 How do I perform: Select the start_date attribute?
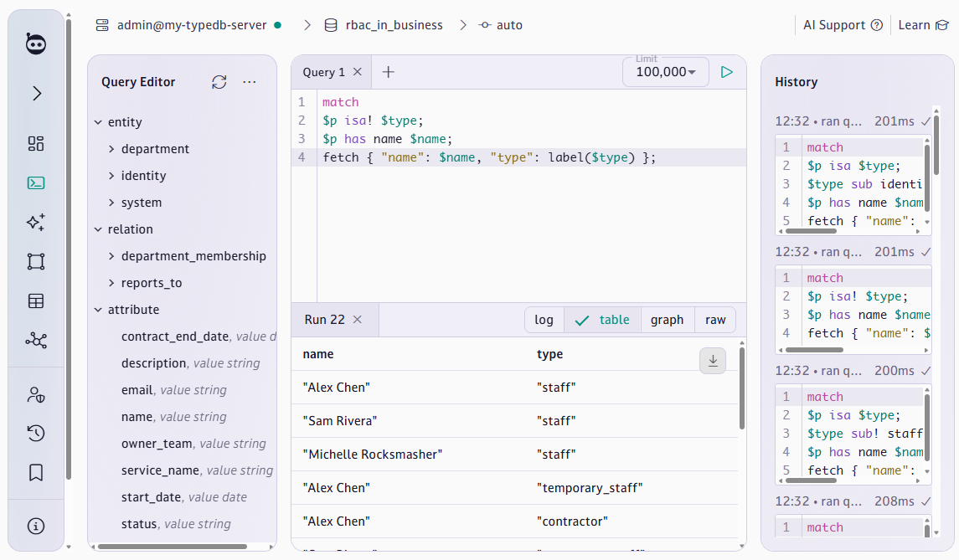[184, 498]
